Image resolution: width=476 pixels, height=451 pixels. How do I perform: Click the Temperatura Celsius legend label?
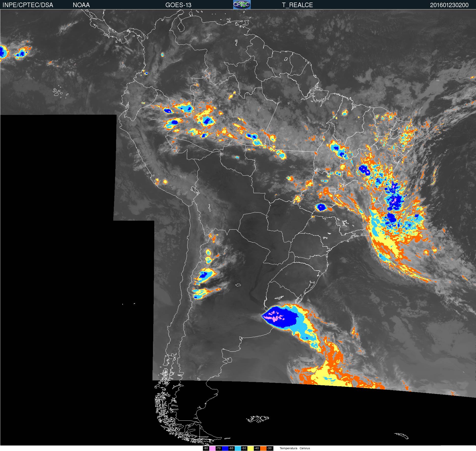click(295, 448)
